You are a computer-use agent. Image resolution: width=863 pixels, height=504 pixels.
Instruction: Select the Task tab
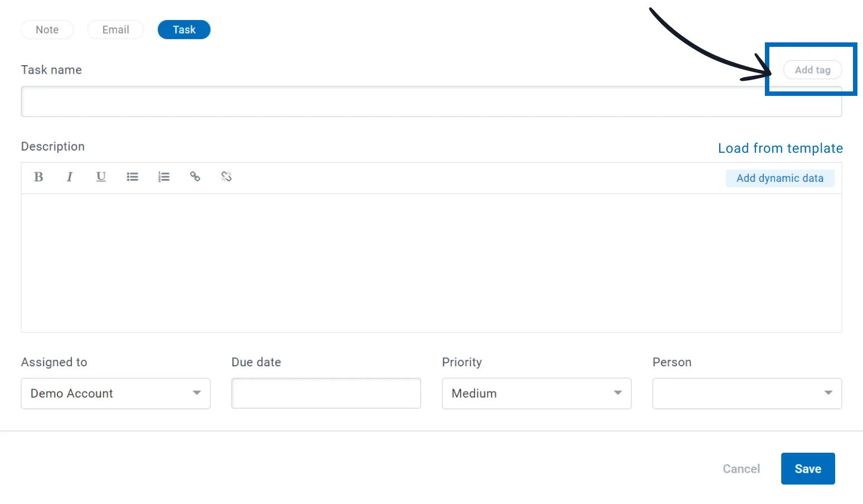coord(184,30)
